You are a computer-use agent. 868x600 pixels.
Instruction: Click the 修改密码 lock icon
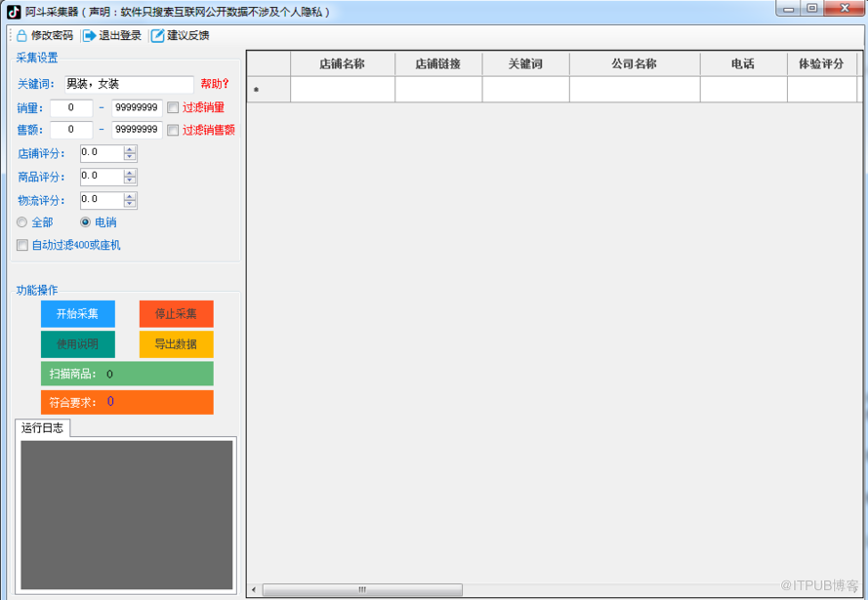coord(21,35)
